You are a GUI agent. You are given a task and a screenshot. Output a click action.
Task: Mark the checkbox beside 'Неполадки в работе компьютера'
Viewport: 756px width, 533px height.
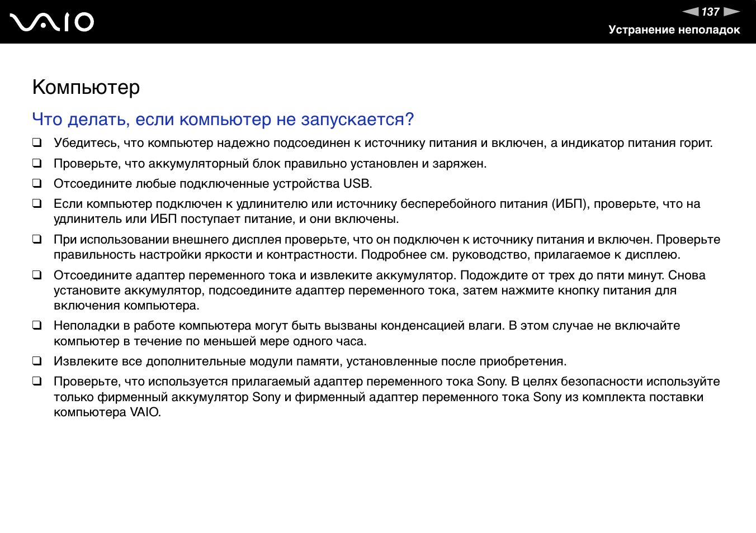37,325
